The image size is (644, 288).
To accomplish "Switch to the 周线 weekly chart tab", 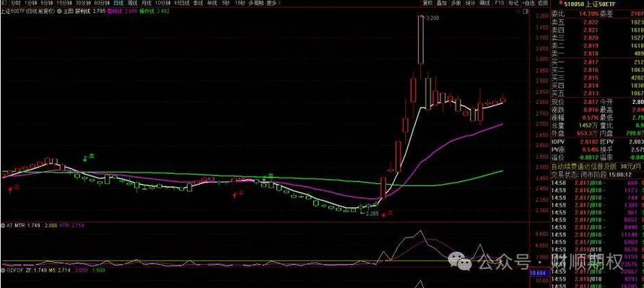I will pyautogui.click(x=132, y=3).
